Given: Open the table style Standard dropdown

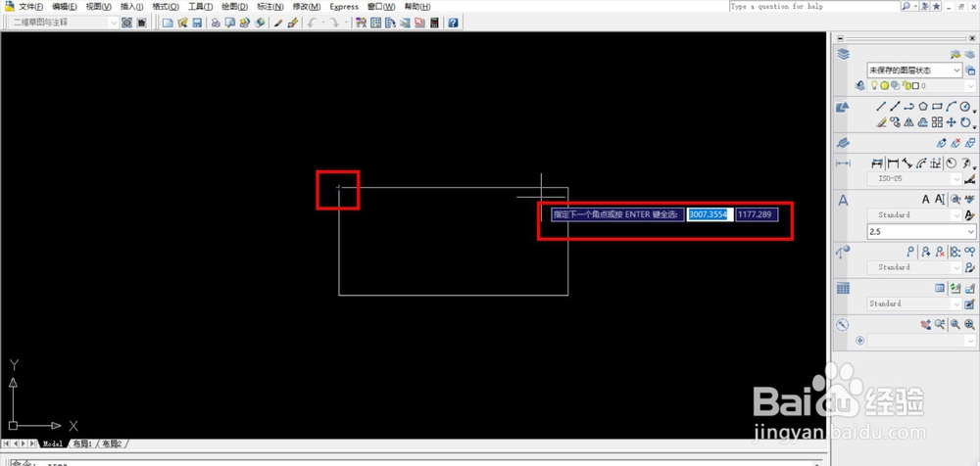Looking at the screenshot, I should [x=915, y=303].
